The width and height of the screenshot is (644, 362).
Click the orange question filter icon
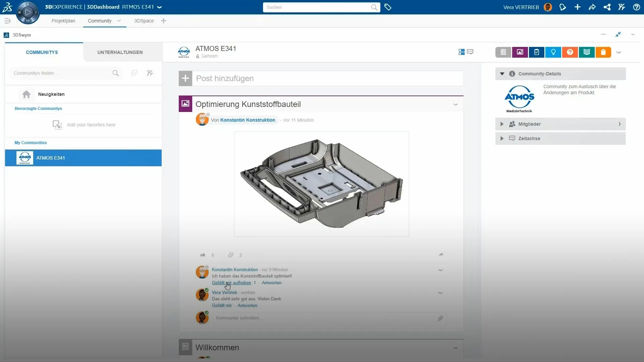(x=570, y=52)
